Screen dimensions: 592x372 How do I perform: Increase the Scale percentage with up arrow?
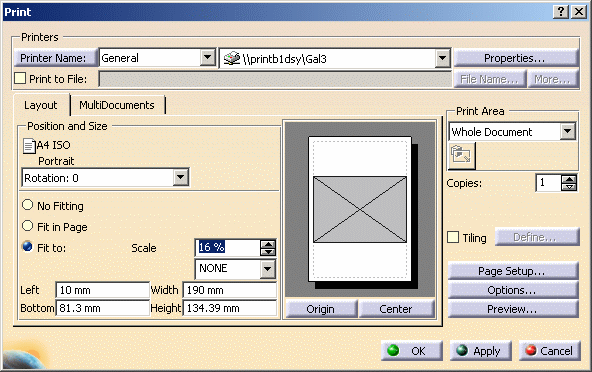[268, 244]
